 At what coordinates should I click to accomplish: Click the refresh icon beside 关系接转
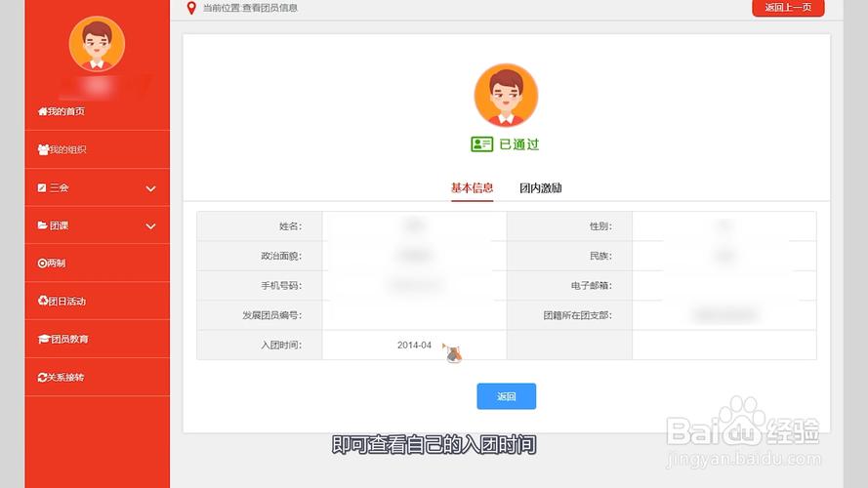click(x=42, y=378)
